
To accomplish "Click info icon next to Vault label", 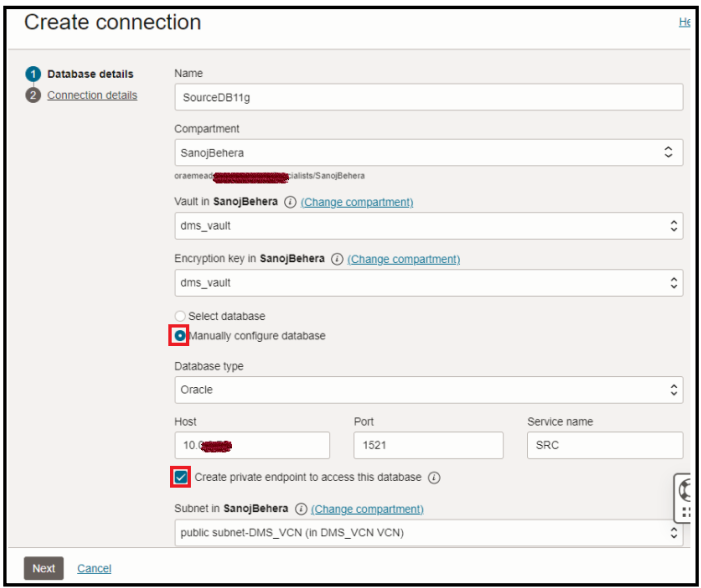I will (x=290, y=202).
